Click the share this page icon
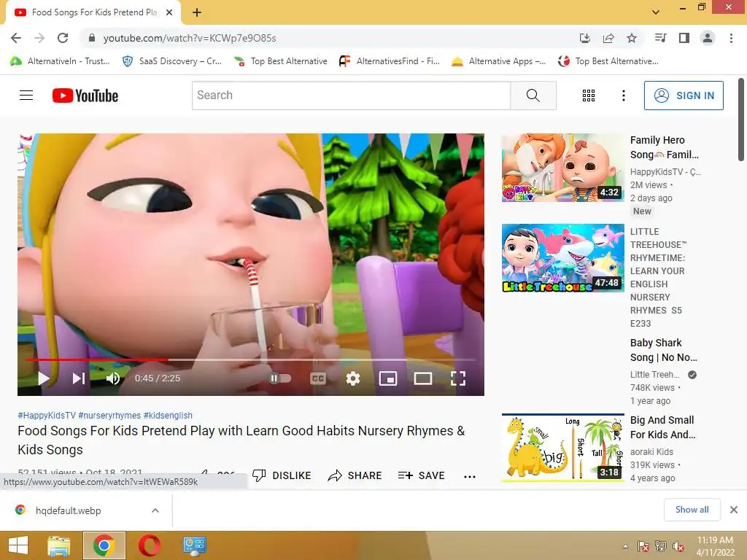Image resolution: width=747 pixels, height=560 pixels. [608, 38]
